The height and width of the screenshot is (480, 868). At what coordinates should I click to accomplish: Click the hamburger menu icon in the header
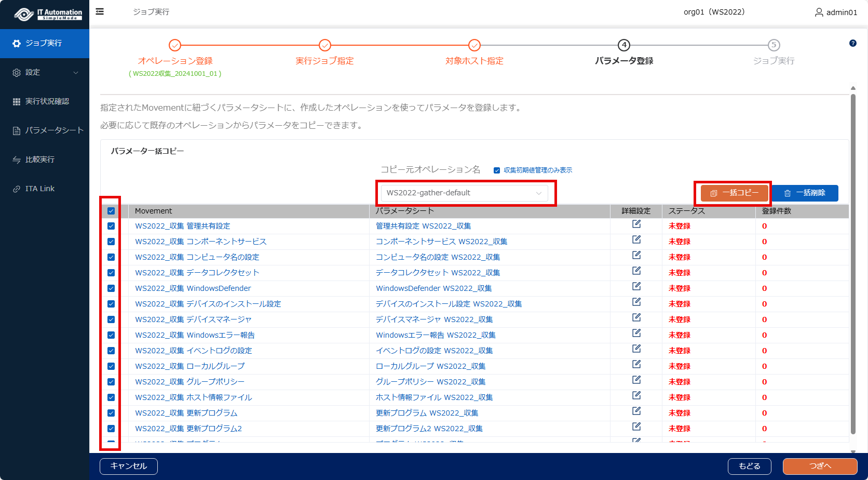tap(100, 11)
